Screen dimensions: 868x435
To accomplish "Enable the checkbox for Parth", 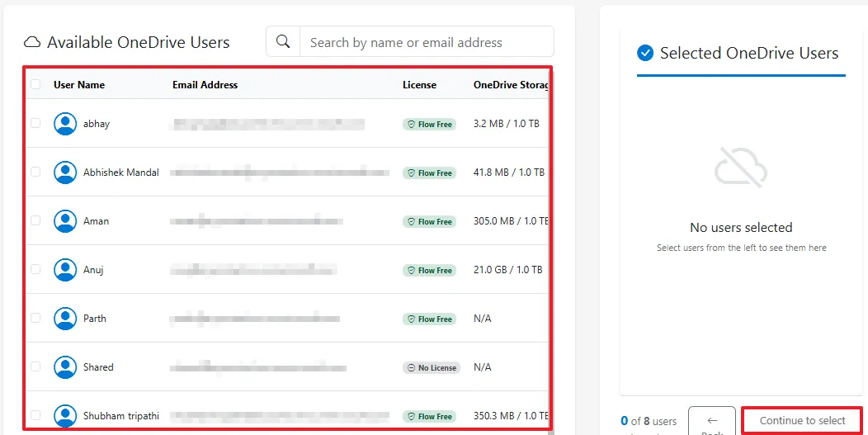I will point(35,318).
